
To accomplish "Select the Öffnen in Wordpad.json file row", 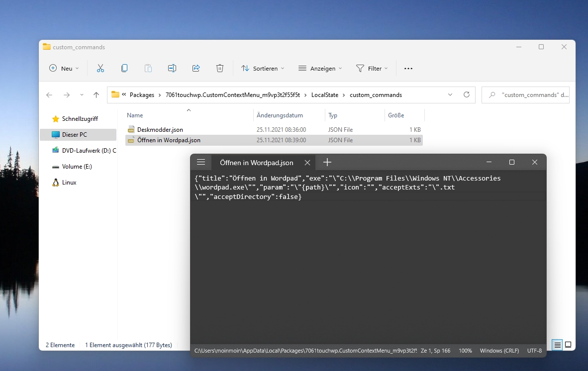I will (x=274, y=140).
